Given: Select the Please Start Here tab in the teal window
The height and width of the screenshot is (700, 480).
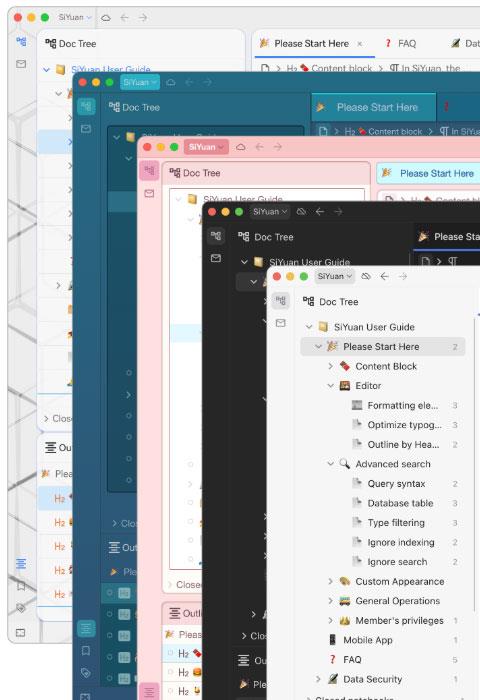Looking at the screenshot, I should tap(374, 107).
